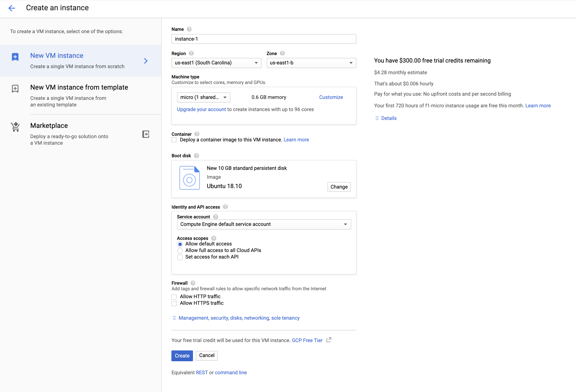Image resolution: width=576 pixels, height=392 pixels.
Task: Click the 0.6 GB memory text
Action: point(269,97)
